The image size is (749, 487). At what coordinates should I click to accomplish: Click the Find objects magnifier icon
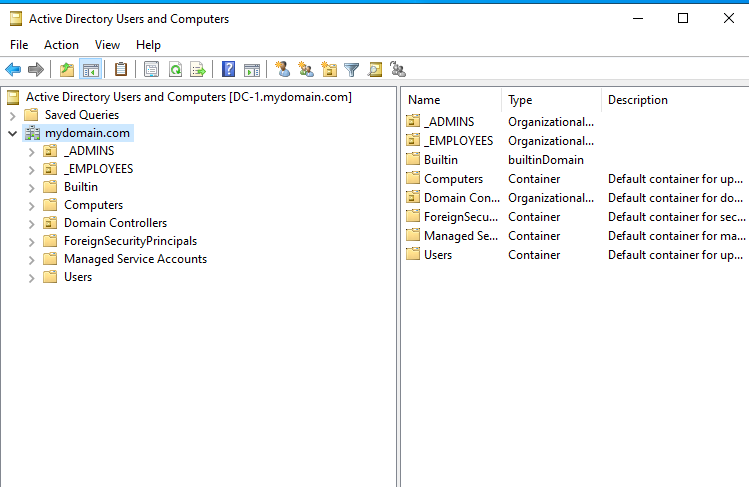375,70
